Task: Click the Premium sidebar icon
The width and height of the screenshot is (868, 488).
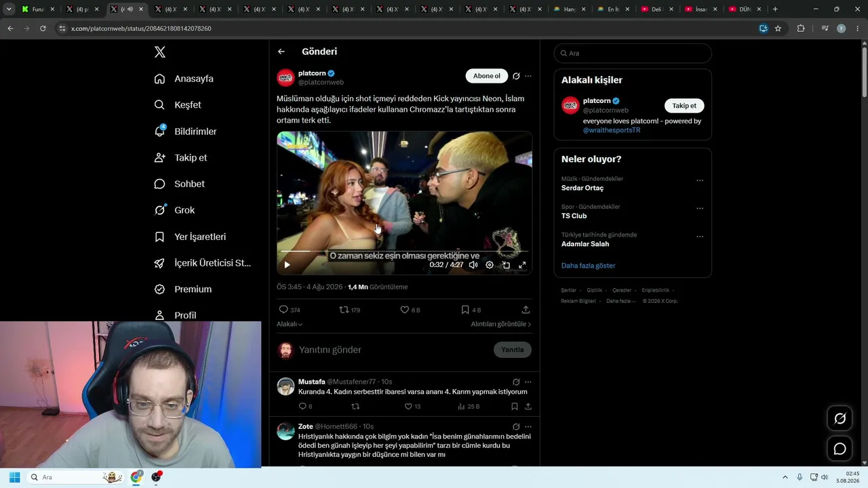Action: click(160, 289)
